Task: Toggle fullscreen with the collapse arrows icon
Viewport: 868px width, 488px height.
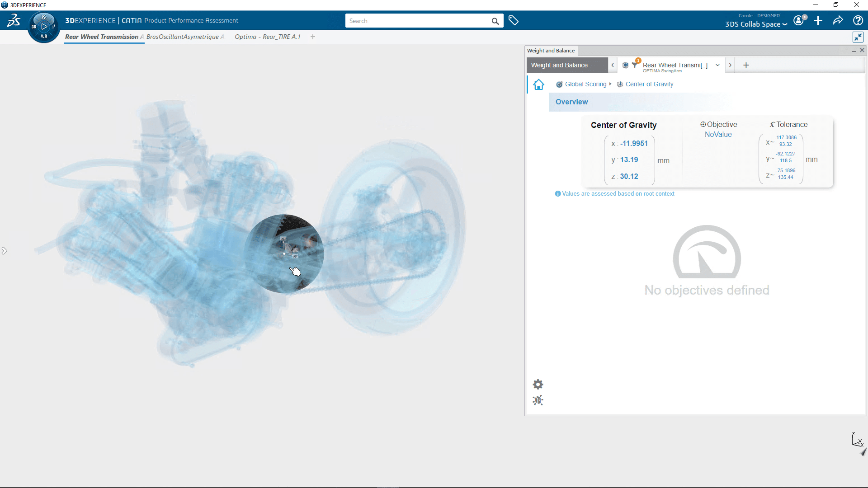Action: [x=858, y=37]
